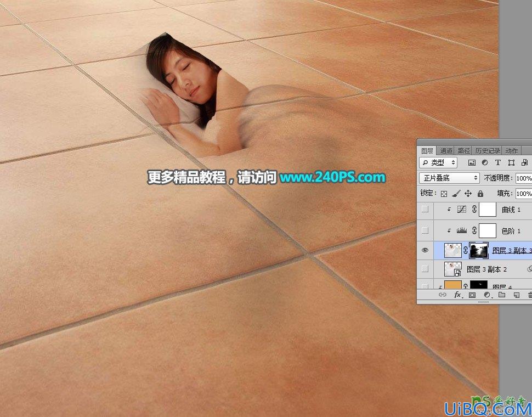The width and height of the screenshot is (532, 417).
Task: Select the 色阶 1 layer name
Action: tap(511, 231)
